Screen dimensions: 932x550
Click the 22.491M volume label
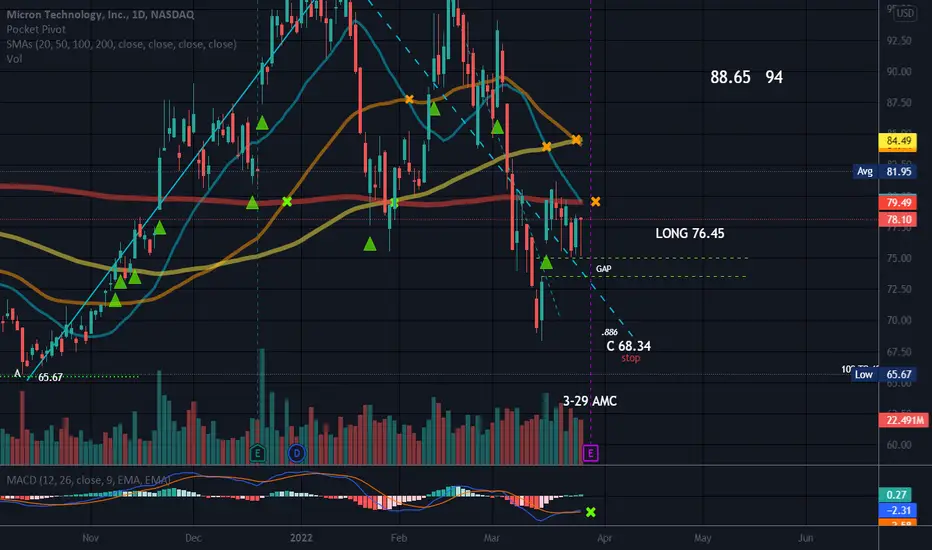(903, 420)
